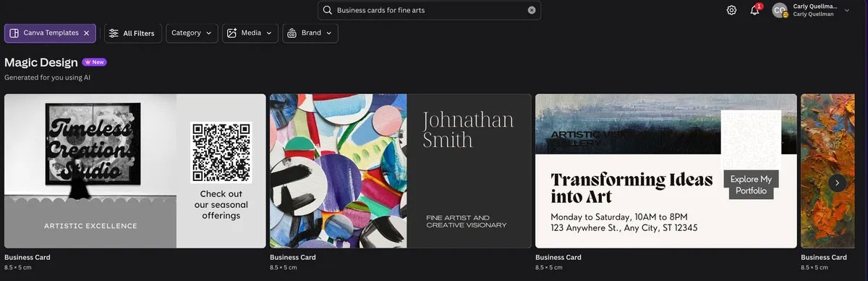
Task: Open the settings gear
Action: [731, 10]
